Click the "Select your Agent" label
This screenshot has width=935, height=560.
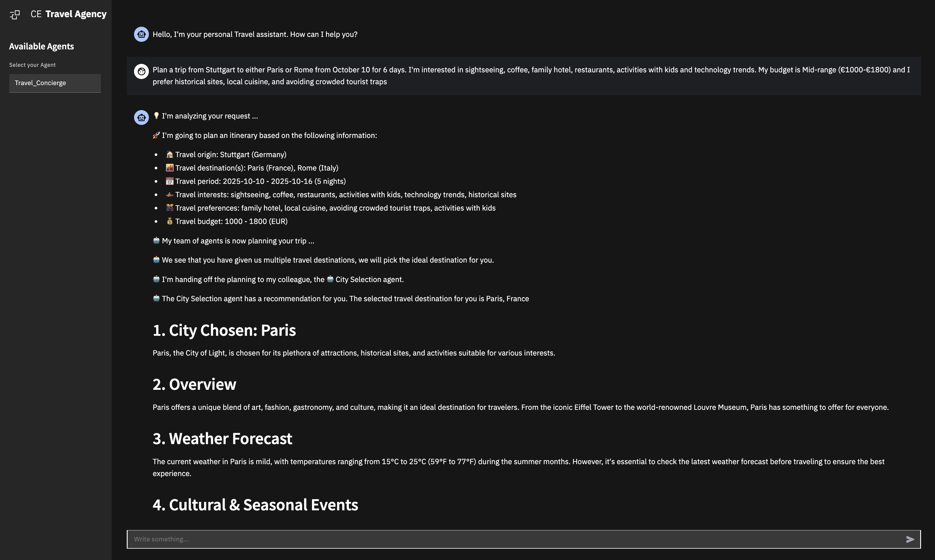(33, 65)
